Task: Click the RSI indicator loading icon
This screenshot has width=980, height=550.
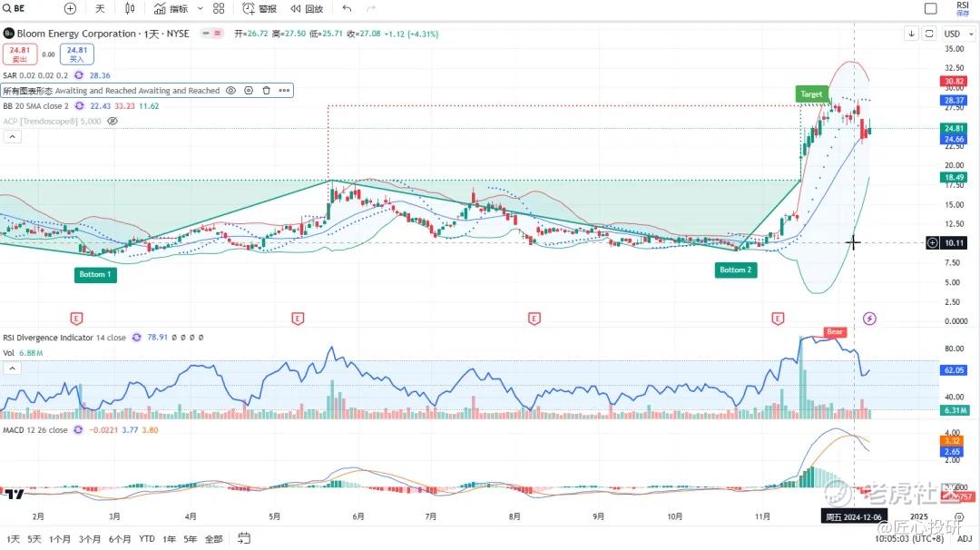Action: [136, 338]
